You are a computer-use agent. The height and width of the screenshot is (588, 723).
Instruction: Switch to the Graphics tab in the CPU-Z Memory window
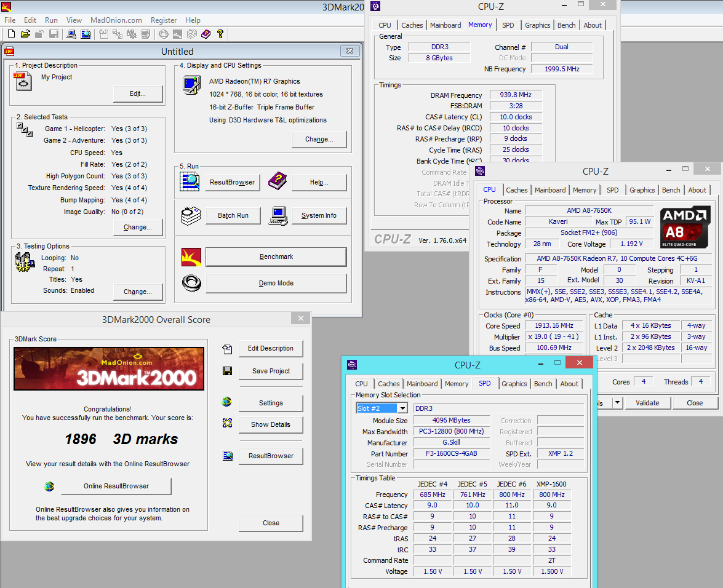point(538,25)
